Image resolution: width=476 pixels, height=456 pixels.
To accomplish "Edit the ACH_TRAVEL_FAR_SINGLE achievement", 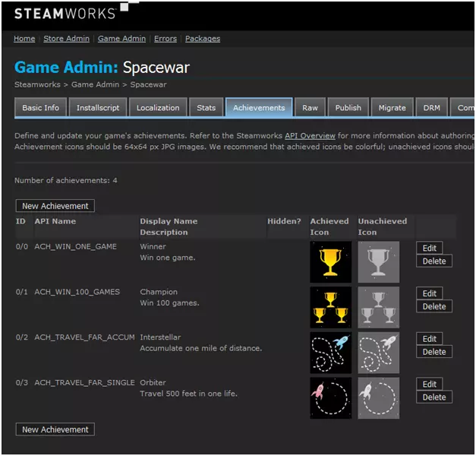I will (x=429, y=384).
